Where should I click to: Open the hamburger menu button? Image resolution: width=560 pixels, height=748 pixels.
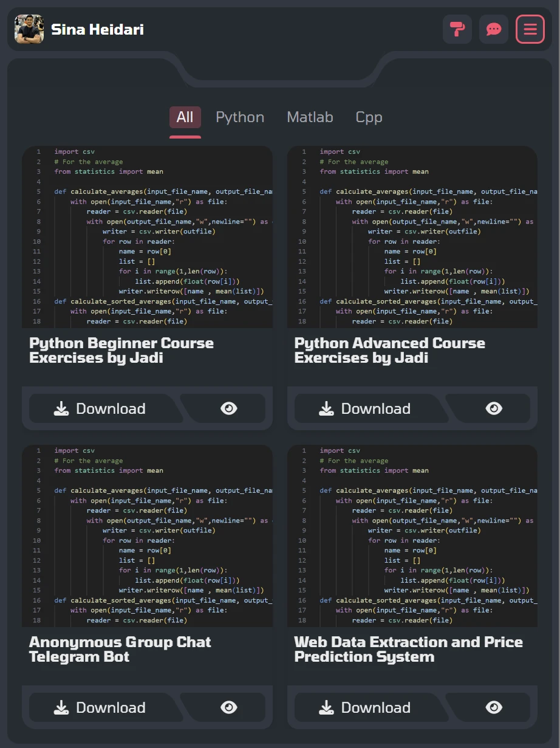pyautogui.click(x=530, y=29)
